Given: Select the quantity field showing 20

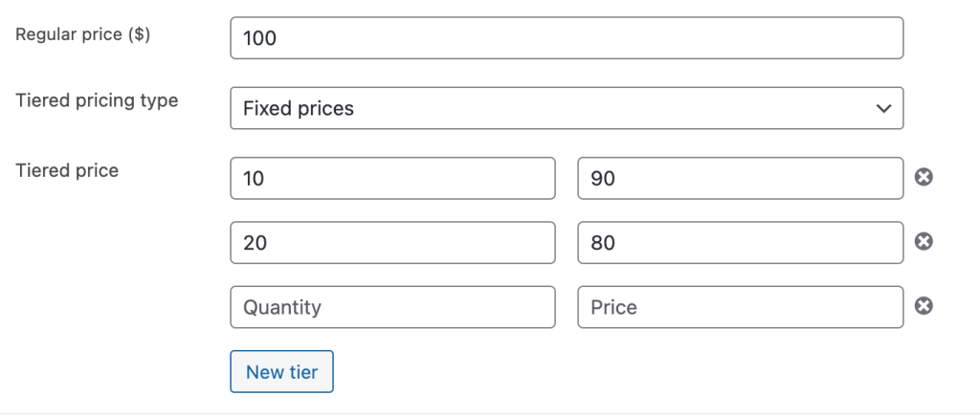Looking at the screenshot, I should click(x=392, y=243).
